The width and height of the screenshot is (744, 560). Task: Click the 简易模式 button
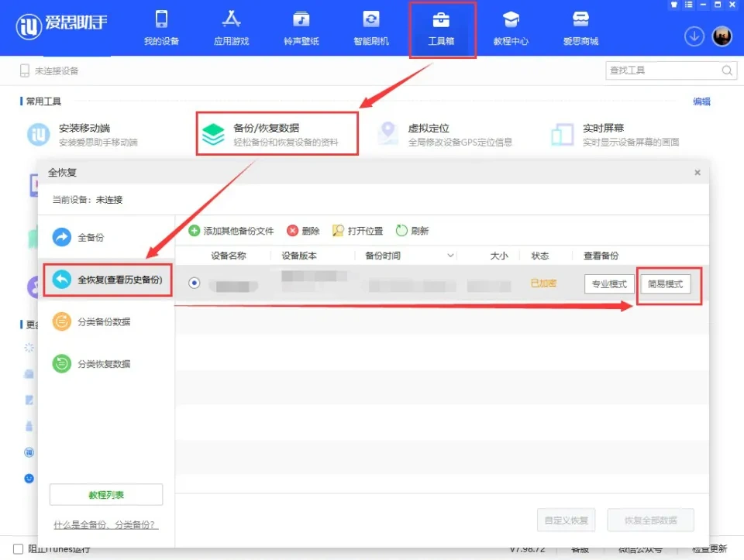(x=665, y=284)
